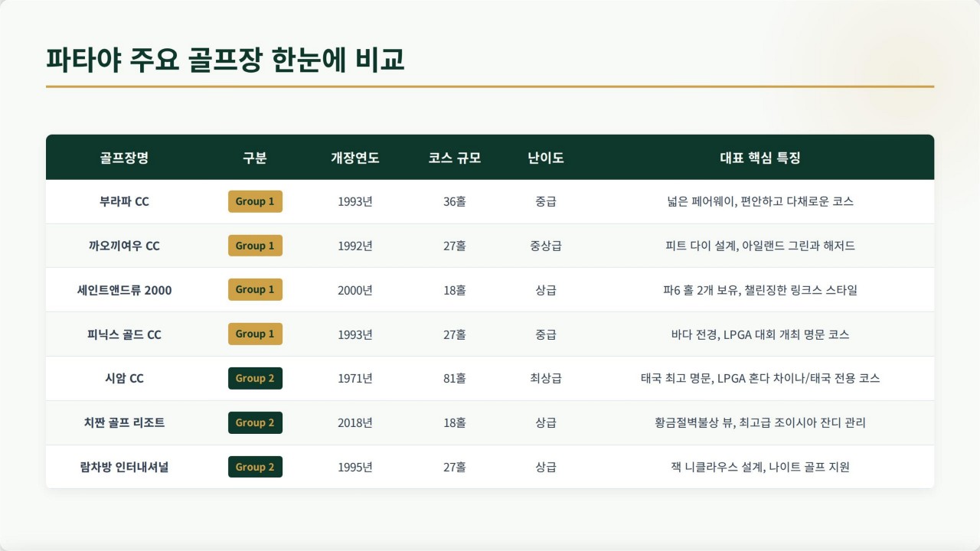This screenshot has width=980, height=551.
Task: Click the 개장연도 column header
Action: pos(354,158)
